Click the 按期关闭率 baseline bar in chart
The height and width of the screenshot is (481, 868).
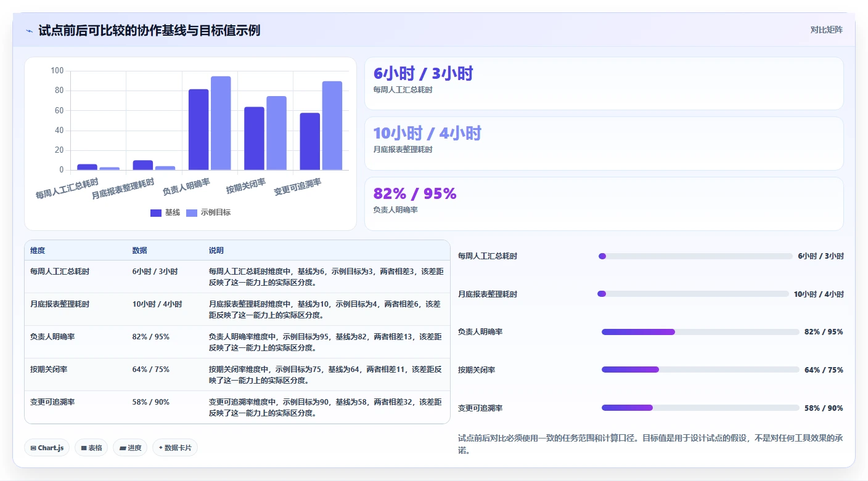pyautogui.click(x=254, y=139)
